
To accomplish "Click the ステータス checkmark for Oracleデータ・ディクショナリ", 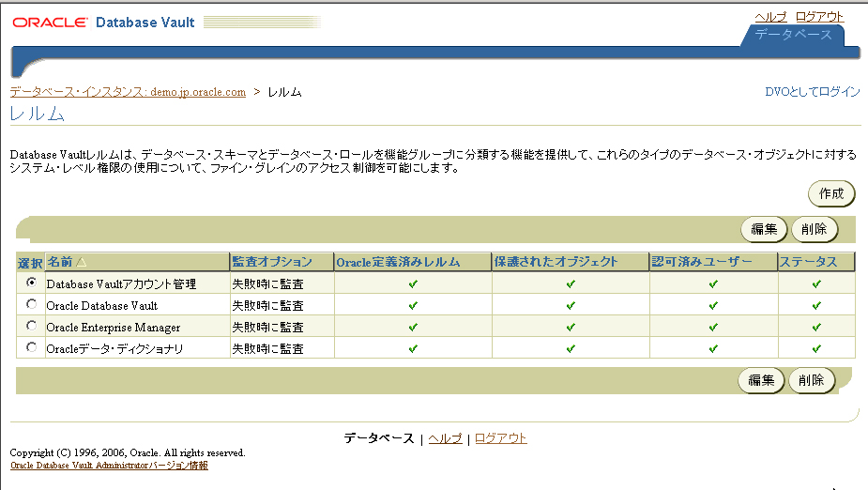I will tap(816, 349).
